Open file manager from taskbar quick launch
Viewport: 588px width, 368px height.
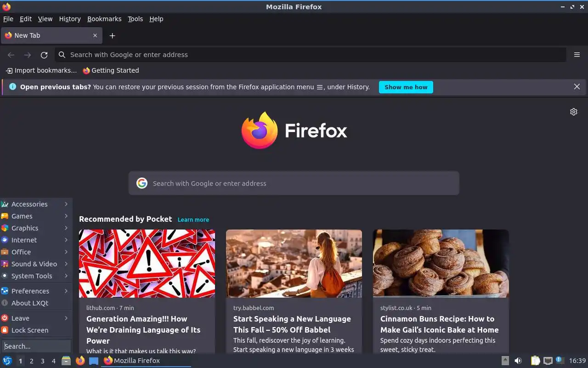pyautogui.click(x=66, y=361)
